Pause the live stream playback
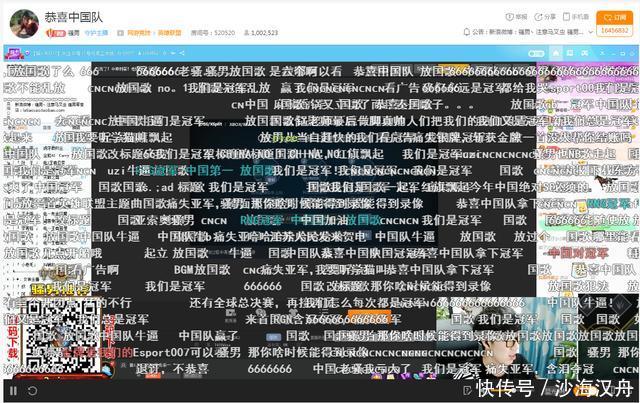Viewport: 640px width, 403px height. [13, 391]
